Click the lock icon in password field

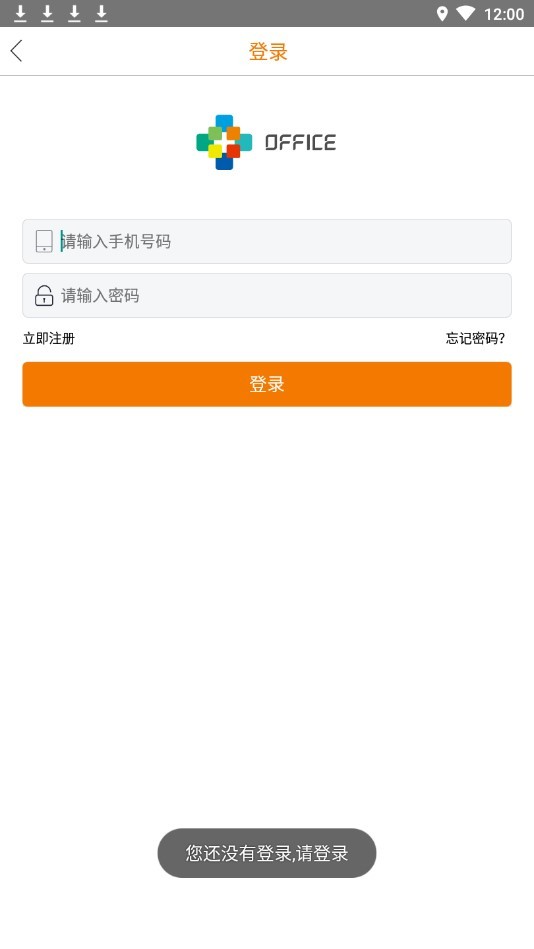tap(44, 295)
